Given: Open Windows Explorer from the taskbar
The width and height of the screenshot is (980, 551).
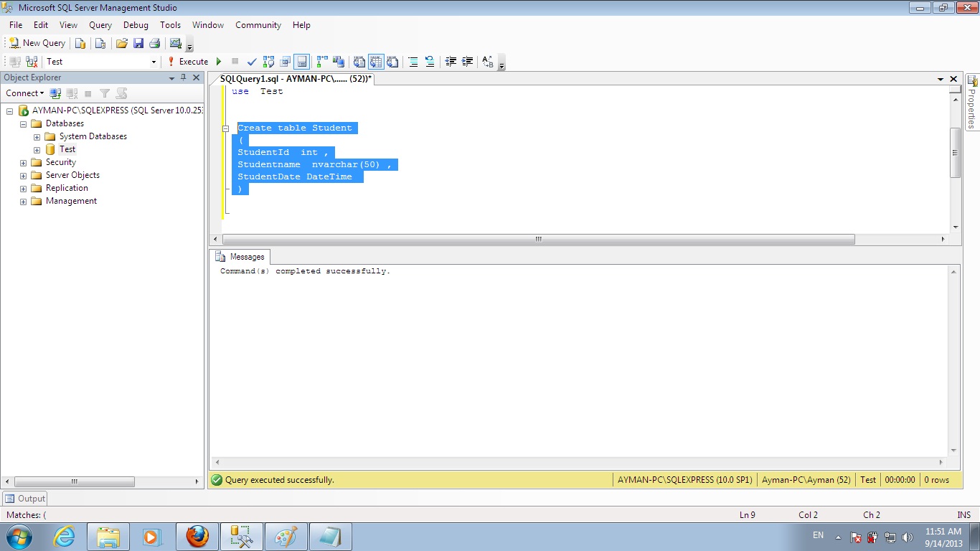Looking at the screenshot, I should click(108, 537).
